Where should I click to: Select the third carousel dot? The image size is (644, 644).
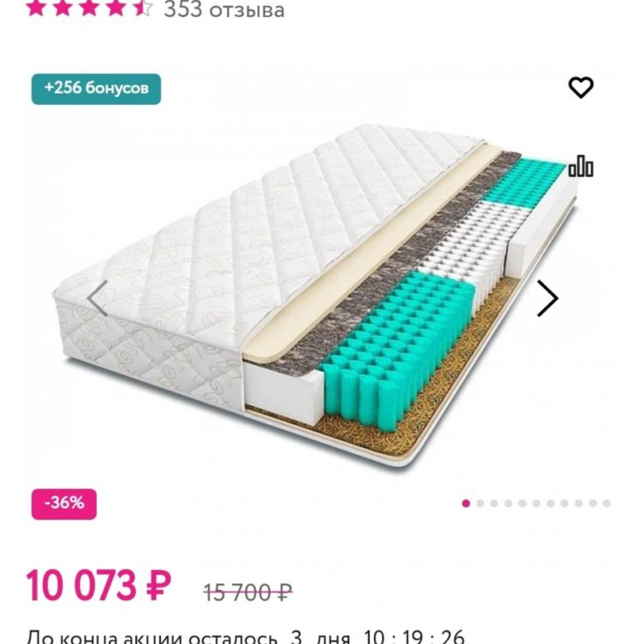495,503
